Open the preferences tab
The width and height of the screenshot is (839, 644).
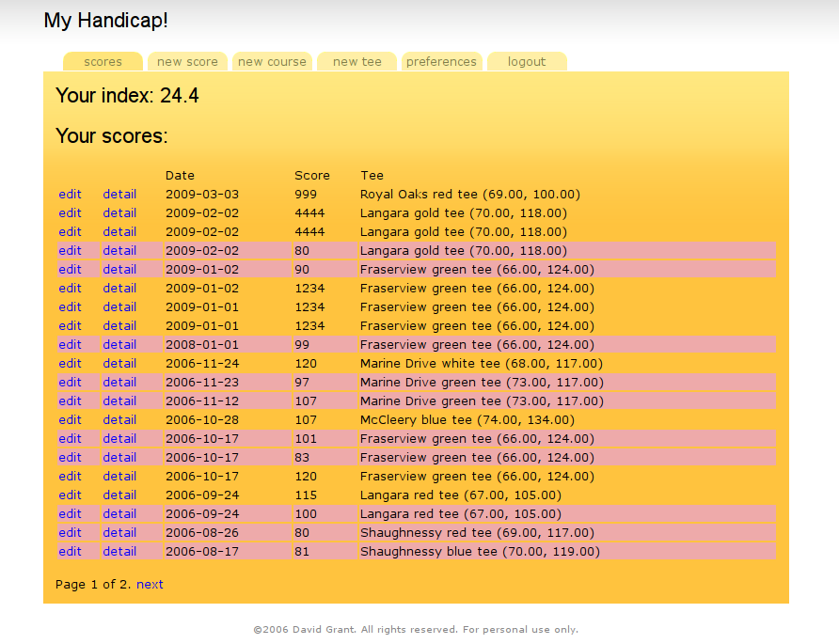tap(441, 61)
